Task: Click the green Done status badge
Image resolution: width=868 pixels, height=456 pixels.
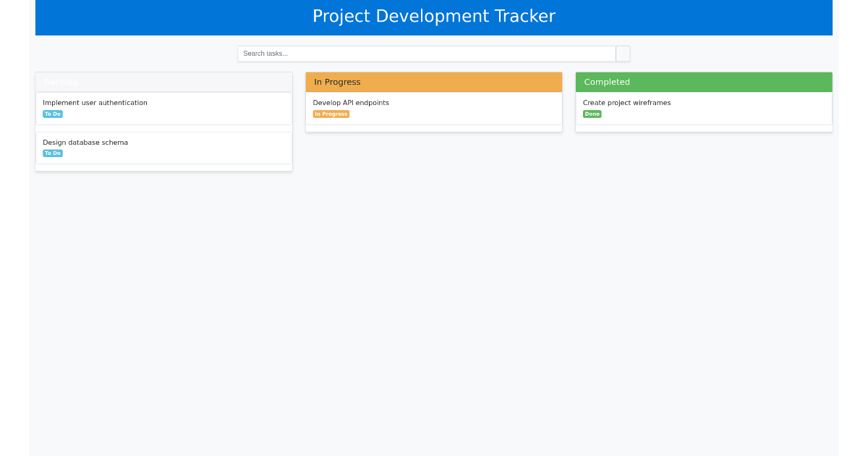Action: point(592,114)
